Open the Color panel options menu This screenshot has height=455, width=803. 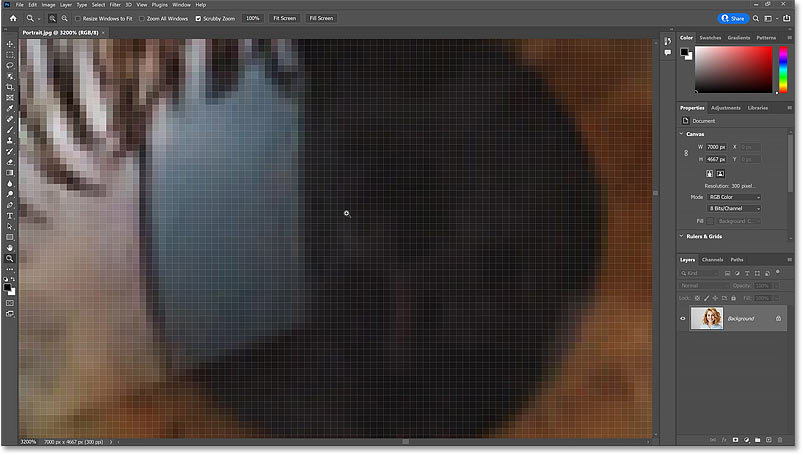789,38
